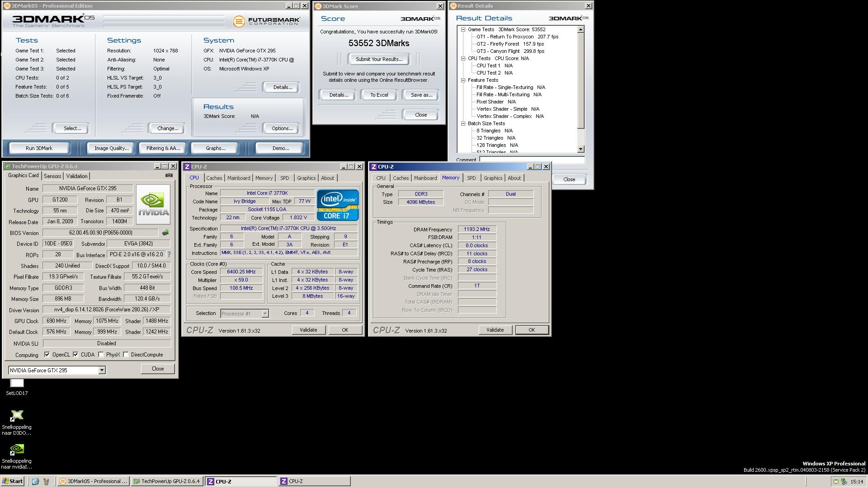Screen dimensions: 868x488
Task: Collapse the Game Tests tree node
Action: coord(463,29)
